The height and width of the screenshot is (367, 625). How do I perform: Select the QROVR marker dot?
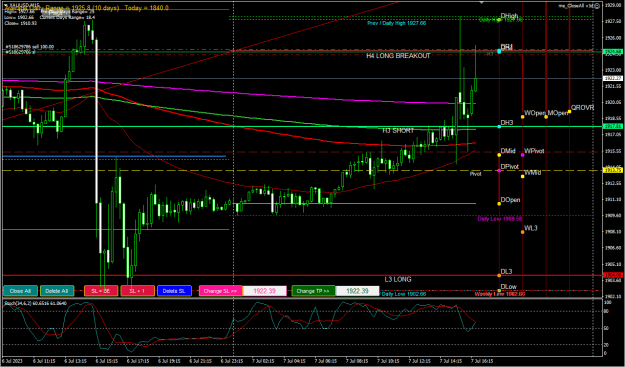[570, 112]
